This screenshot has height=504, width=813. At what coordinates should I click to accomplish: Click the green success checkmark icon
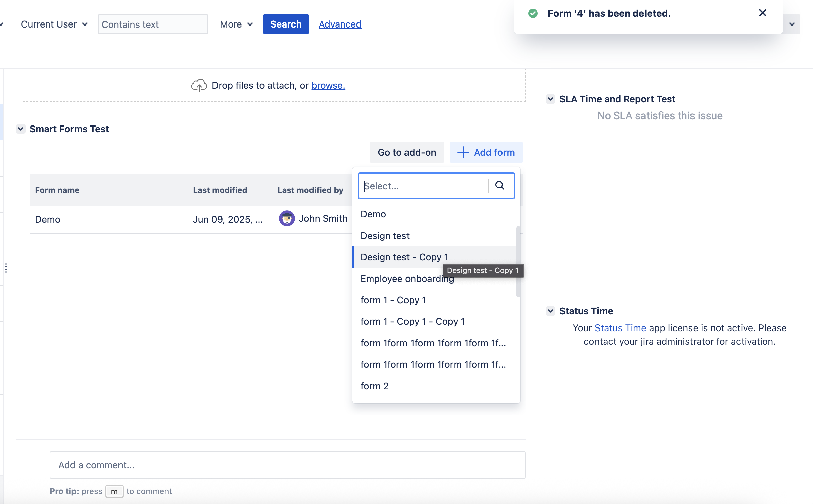533,14
